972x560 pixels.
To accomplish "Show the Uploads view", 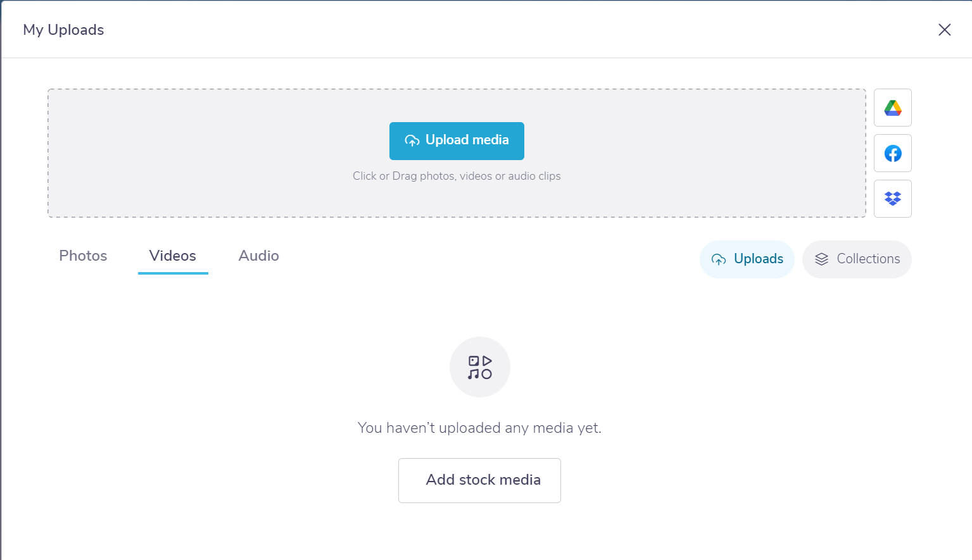I will coord(747,259).
